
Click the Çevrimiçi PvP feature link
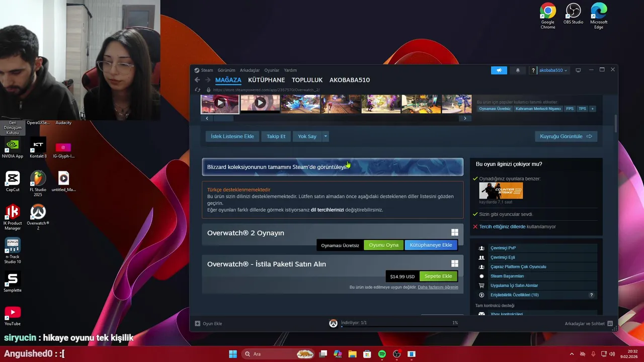point(503,248)
